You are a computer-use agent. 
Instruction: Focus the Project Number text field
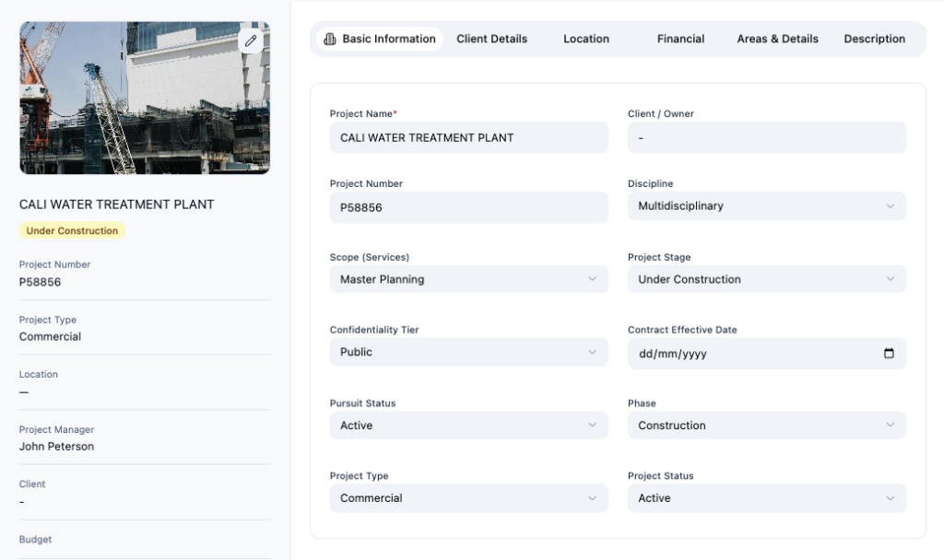tap(468, 207)
